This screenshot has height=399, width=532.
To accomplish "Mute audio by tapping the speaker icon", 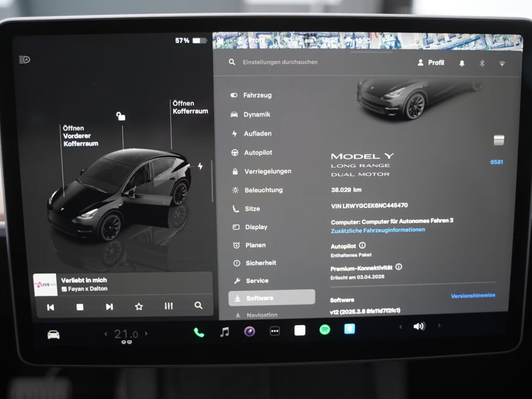I will click(x=420, y=327).
